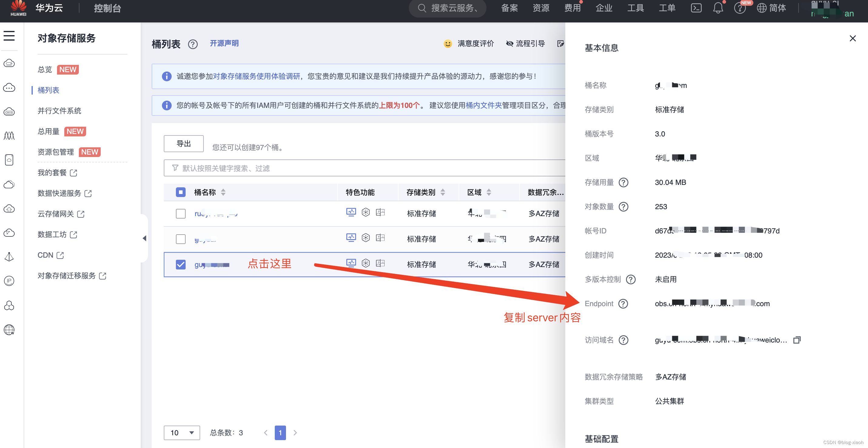
Task: Open the CloudShell terminal icon
Action: pyautogui.click(x=696, y=8)
